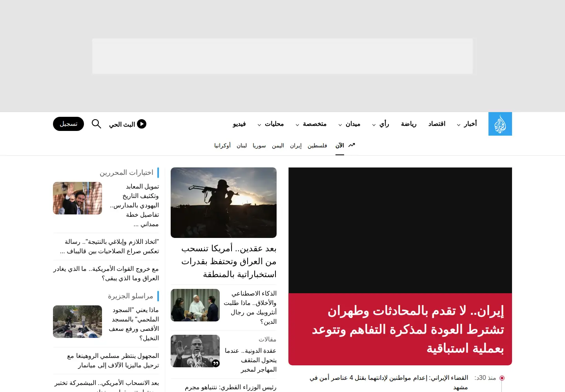
Task: Read the Iran talks headline on red banner
Action: [x=408, y=329]
